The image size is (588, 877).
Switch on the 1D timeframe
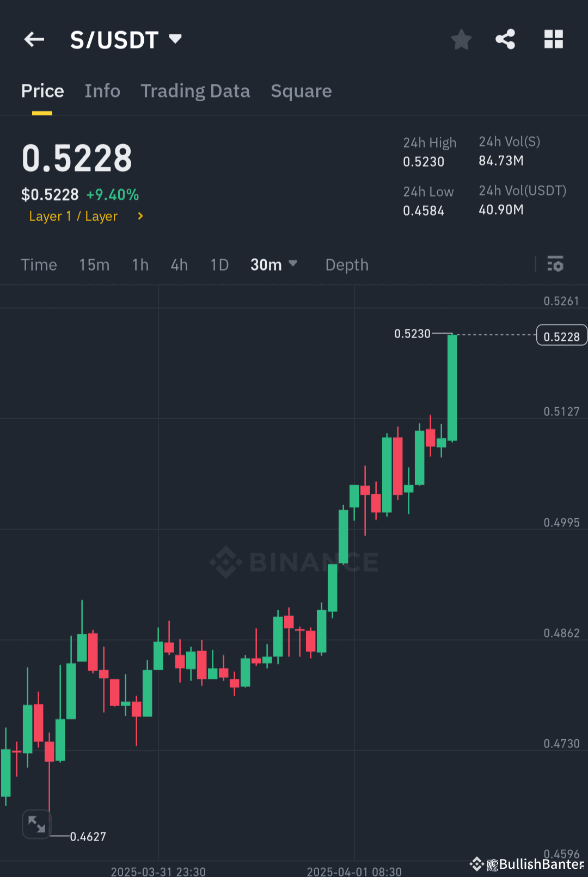tap(219, 265)
